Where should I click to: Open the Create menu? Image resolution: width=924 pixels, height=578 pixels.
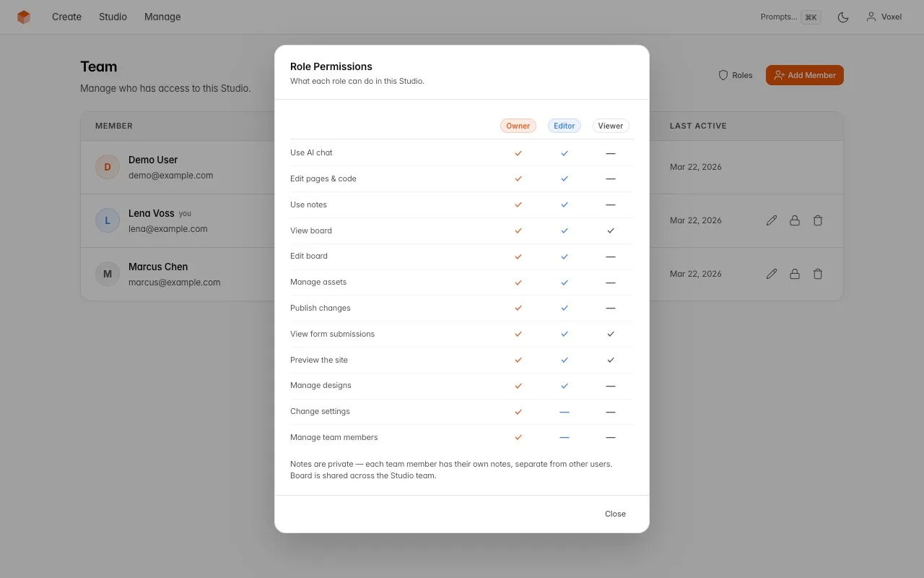(66, 17)
